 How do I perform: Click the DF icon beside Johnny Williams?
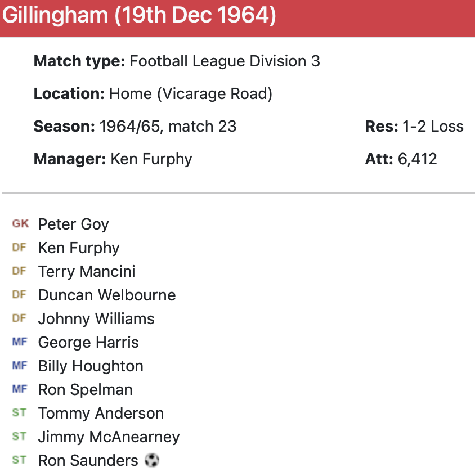19,318
